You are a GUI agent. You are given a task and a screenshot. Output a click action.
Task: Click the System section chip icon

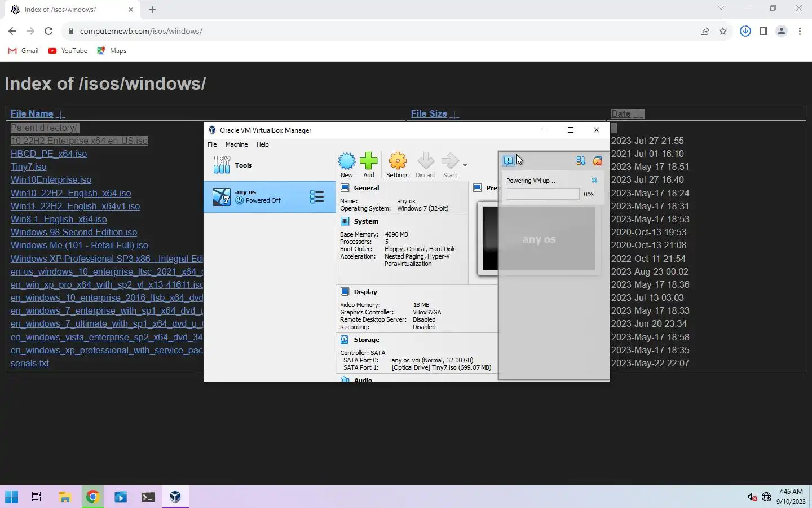[x=345, y=221]
